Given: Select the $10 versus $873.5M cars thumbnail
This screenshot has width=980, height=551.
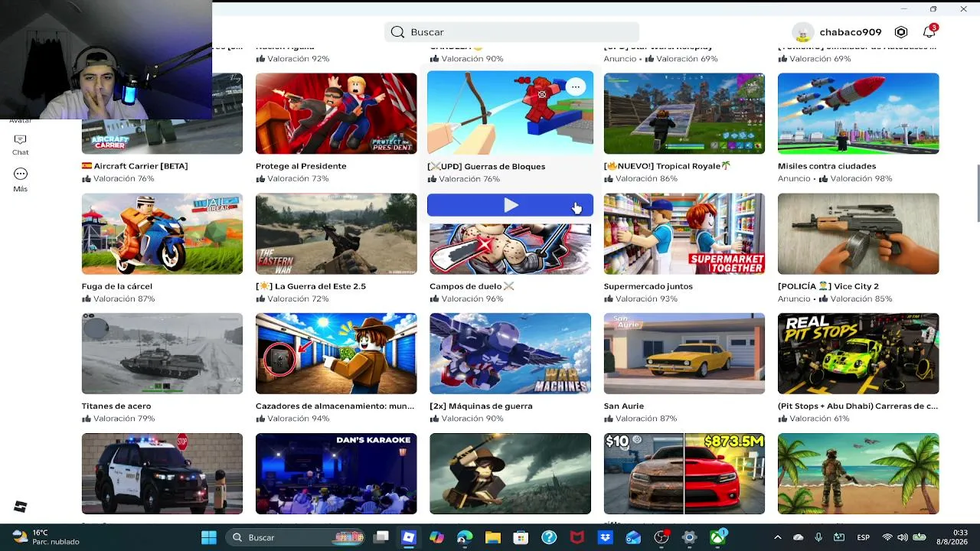Looking at the screenshot, I should [684, 474].
